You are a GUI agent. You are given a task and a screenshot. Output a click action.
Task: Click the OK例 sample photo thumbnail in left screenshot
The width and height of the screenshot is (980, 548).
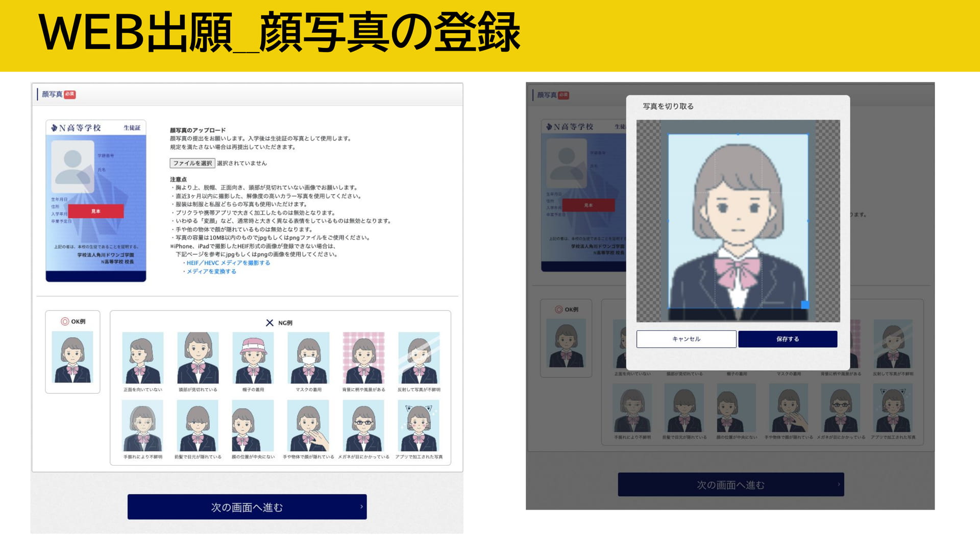point(72,357)
